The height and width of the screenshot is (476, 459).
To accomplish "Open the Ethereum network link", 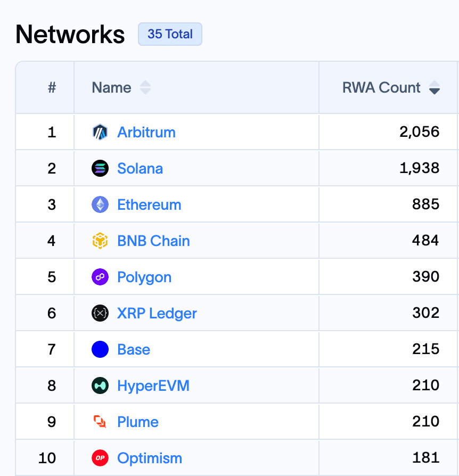I will tap(149, 204).
